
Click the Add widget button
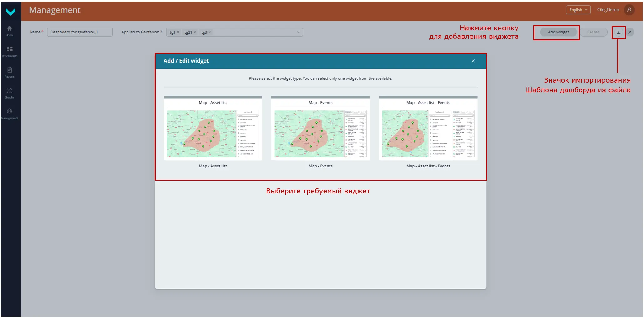pyautogui.click(x=558, y=32)
